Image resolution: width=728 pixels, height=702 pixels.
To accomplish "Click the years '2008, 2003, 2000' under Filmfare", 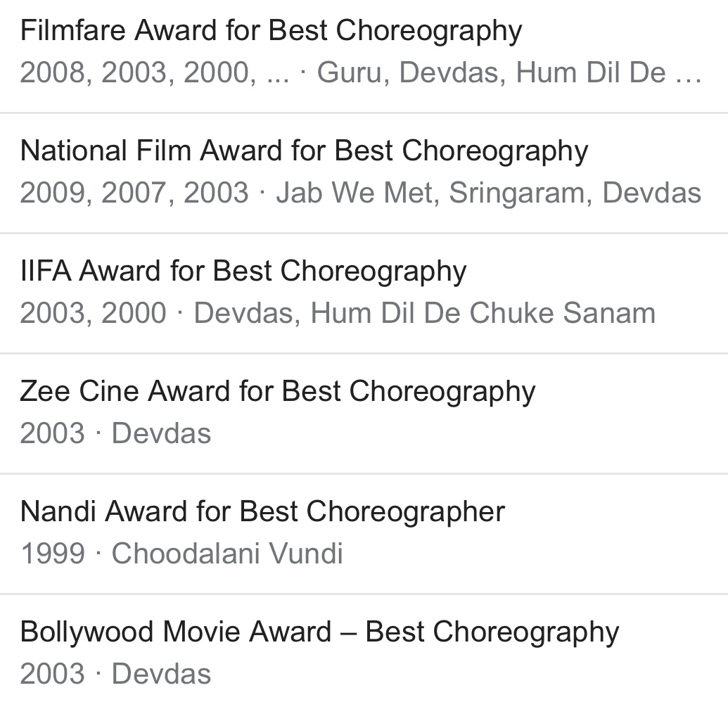I will (x=138, y=72).
